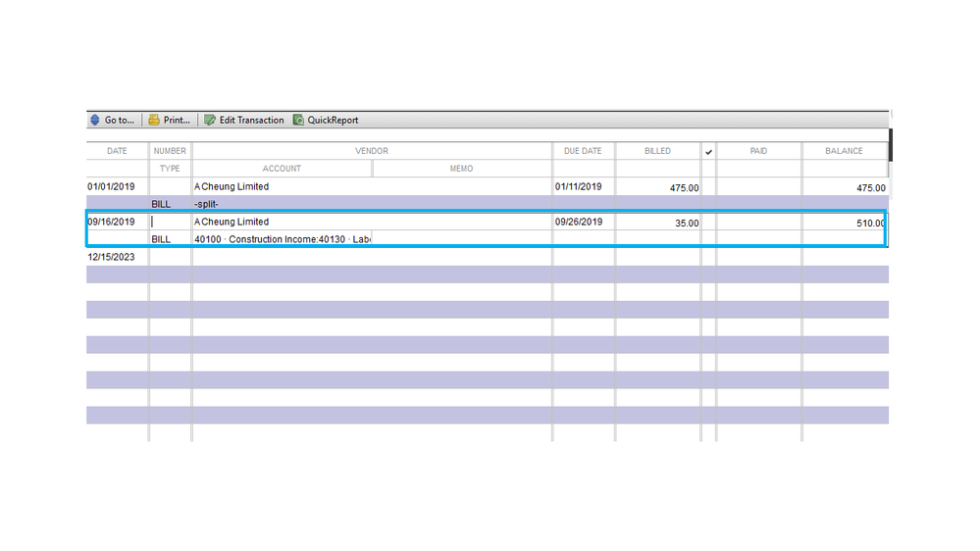
Task: Select the 01/01/2019 date cell
Action: click(x=117, y=187)
